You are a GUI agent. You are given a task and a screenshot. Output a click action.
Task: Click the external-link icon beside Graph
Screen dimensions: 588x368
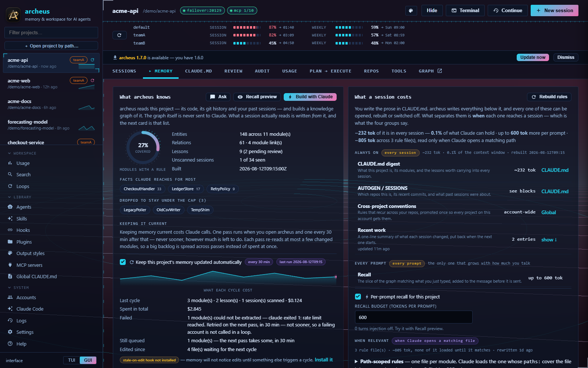pos(440,71)
